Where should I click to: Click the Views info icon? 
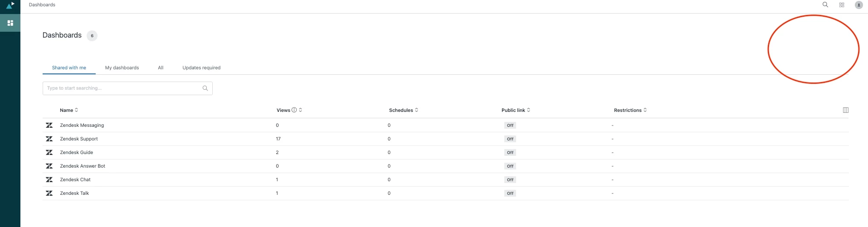[x=294, y=110]
